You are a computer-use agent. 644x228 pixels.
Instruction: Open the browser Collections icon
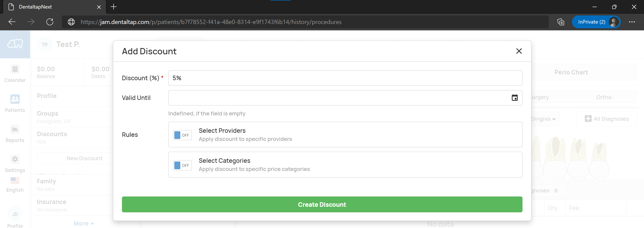(561, 22)
